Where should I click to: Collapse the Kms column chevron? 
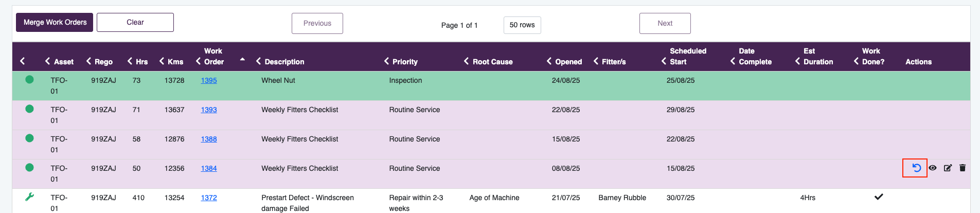tap(162, 61)
